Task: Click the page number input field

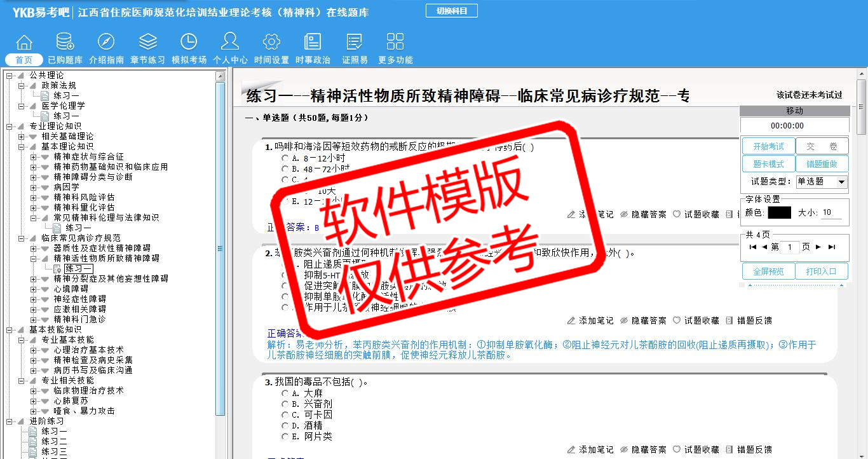Action: click(790, 247)
